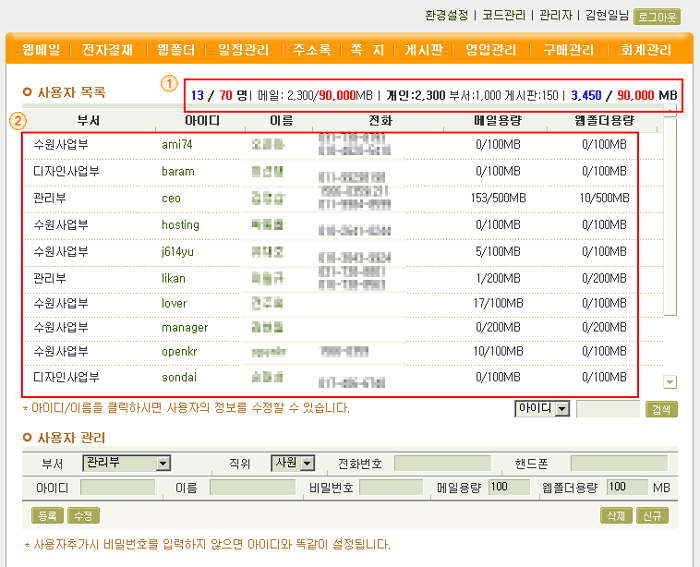Viewport: 700px width, 567px height.
Task: Click the 검색 search button
Action: pos(661,409)
